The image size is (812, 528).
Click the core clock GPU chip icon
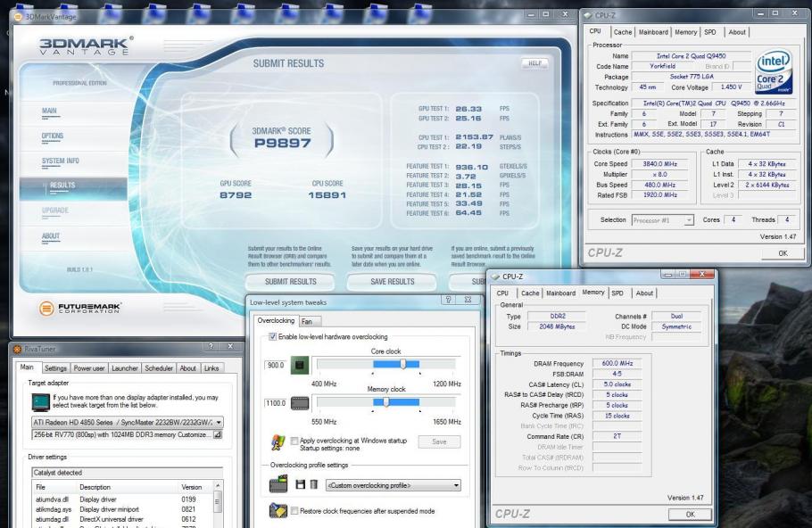click(299, 366)
